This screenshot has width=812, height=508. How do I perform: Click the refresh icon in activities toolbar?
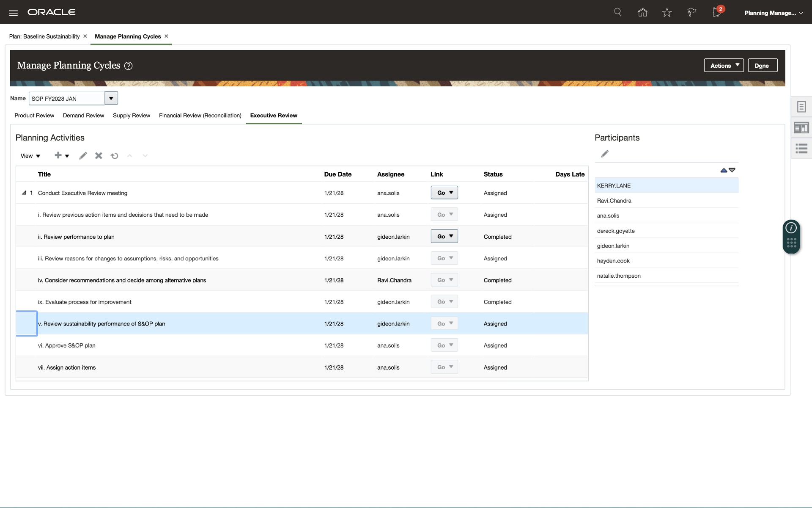[114, 156]
